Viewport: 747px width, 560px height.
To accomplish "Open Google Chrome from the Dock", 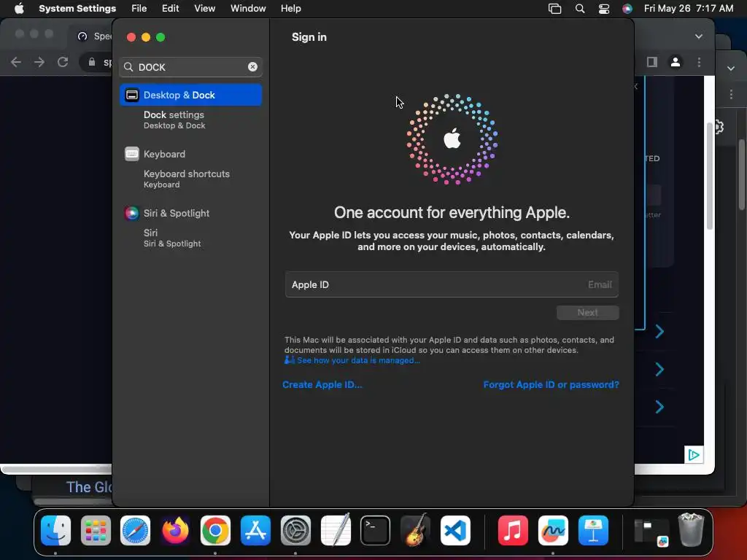I will [x=215, y=530].
